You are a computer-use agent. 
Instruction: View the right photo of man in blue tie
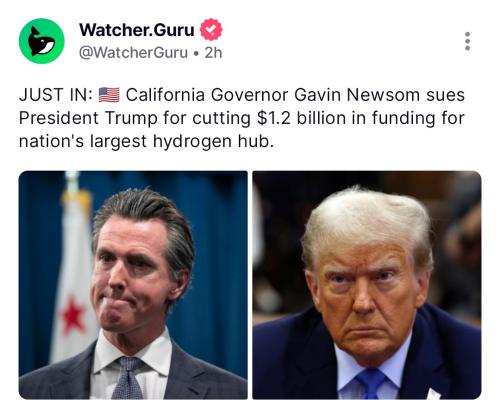tap(367, 285)
